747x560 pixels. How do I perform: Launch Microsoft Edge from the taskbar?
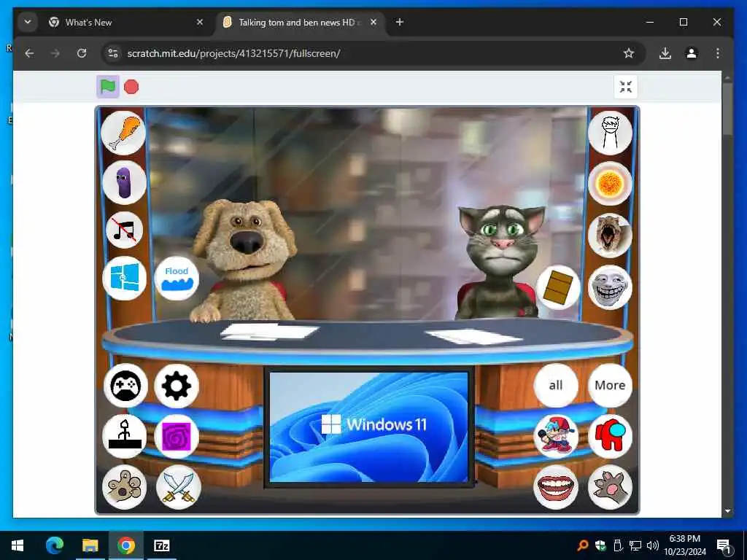click(x=54, y=545)
